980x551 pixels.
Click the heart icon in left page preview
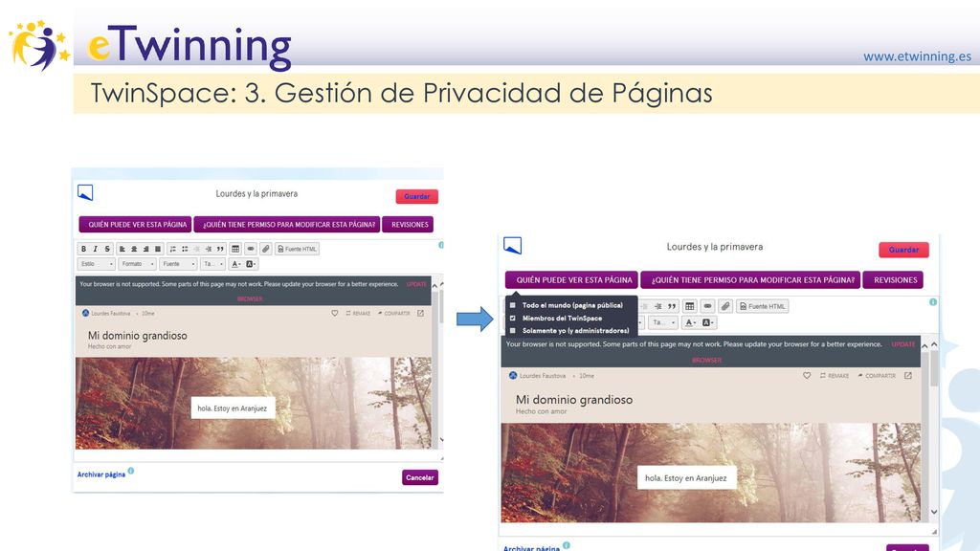coord(334,313)
